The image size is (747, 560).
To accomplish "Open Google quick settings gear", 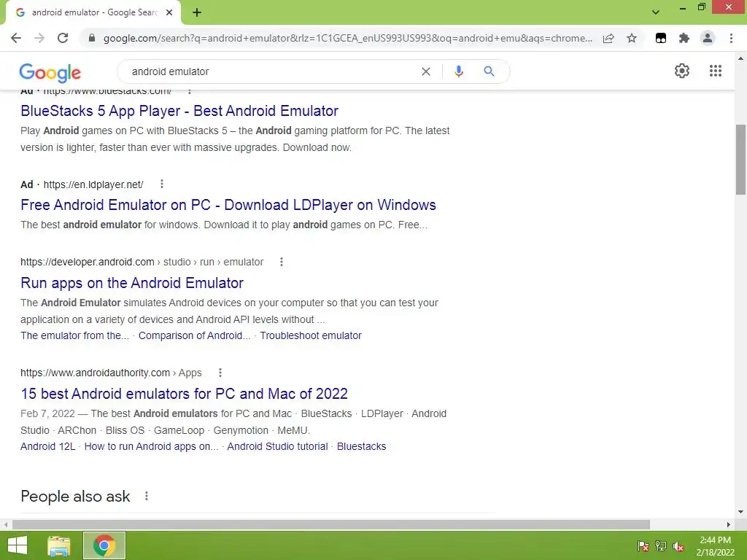I will [682, 71].
